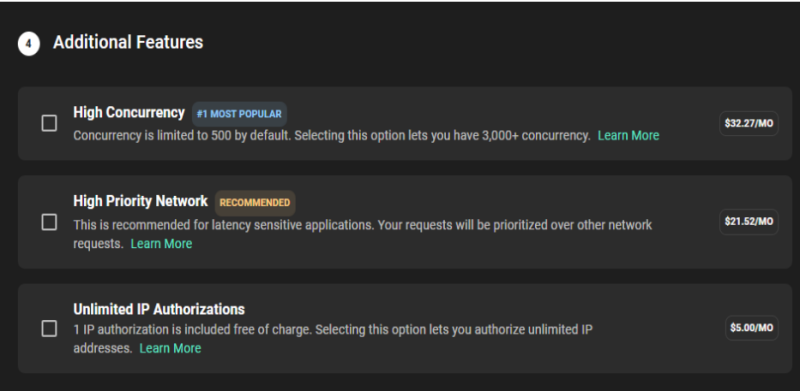This screenshot has width=800, height=391.
Task: Click the $32.27/MO price tag
Action: pos(748,124)
